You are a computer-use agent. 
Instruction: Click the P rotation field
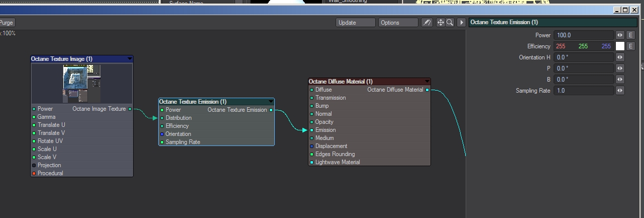(x=584, y=68)
